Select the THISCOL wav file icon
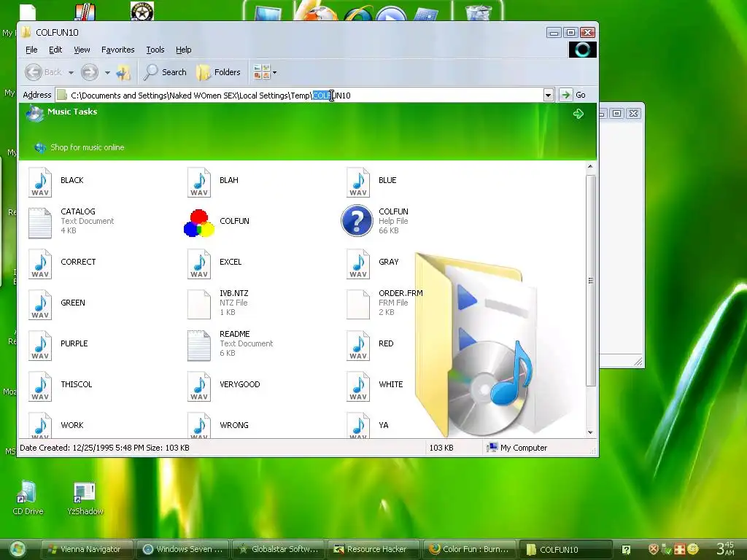 [40, 386]
